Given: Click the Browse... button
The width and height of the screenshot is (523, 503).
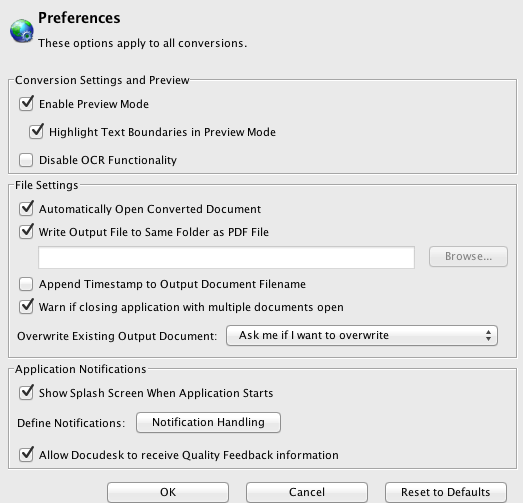Looking at the screenshot, I should tap(468, 257).
